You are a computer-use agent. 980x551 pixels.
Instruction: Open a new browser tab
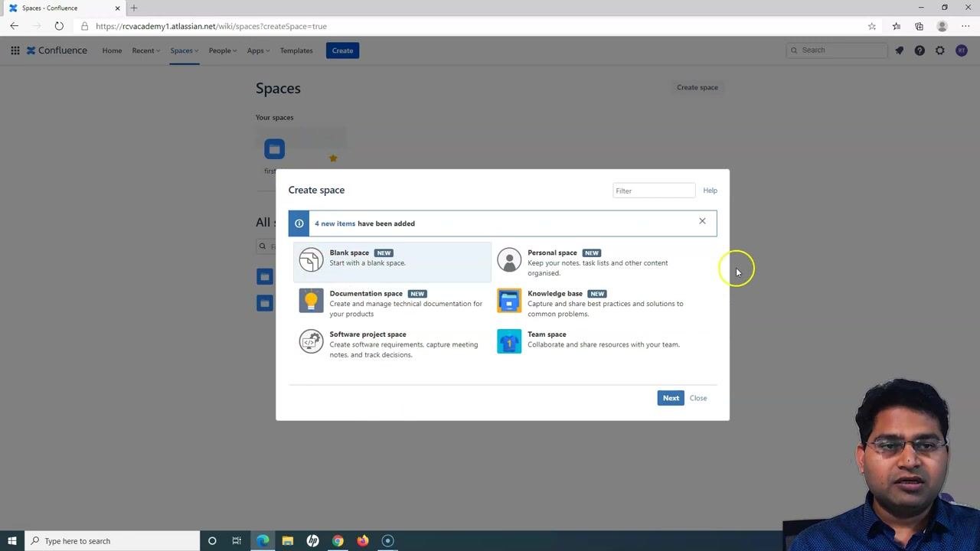coord(134,8)
